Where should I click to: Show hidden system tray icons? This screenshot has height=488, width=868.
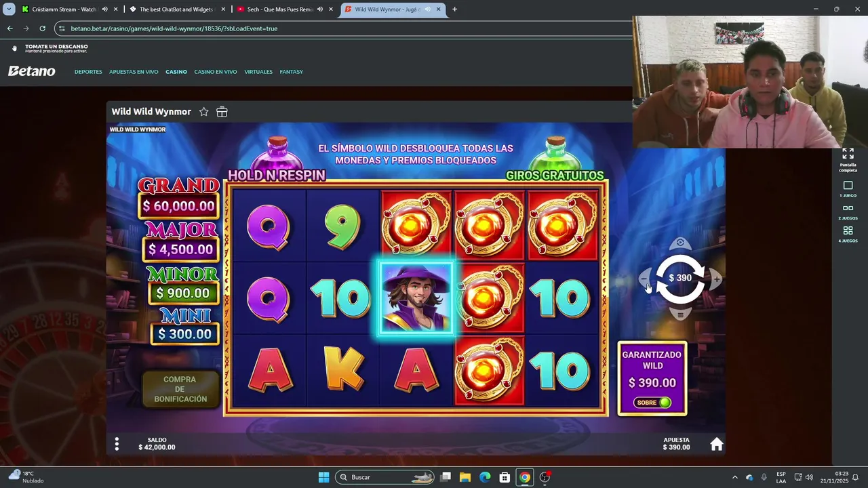tap(734, 477)
